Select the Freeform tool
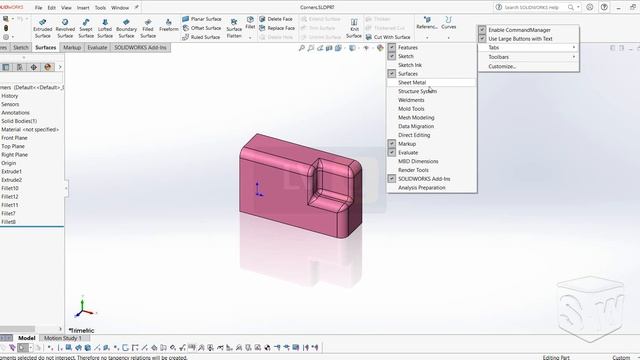 (169, 25)
